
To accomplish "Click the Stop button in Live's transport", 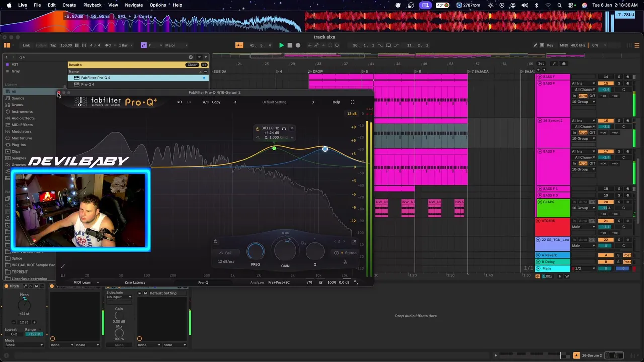I will (290, 45).
